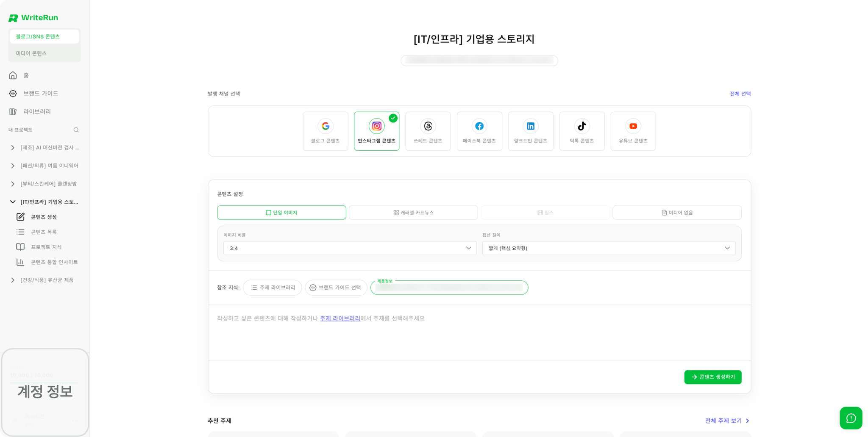This screenshot has width=868, height=437.
Task: Choose the 미디어 없음 format option
Action: pyautogui.click(x=677, y=213)
